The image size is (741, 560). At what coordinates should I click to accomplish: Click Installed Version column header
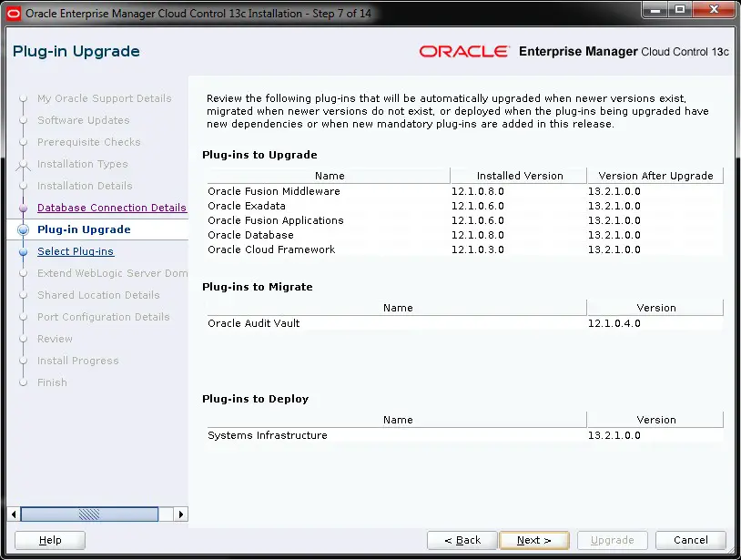[519, 176]
